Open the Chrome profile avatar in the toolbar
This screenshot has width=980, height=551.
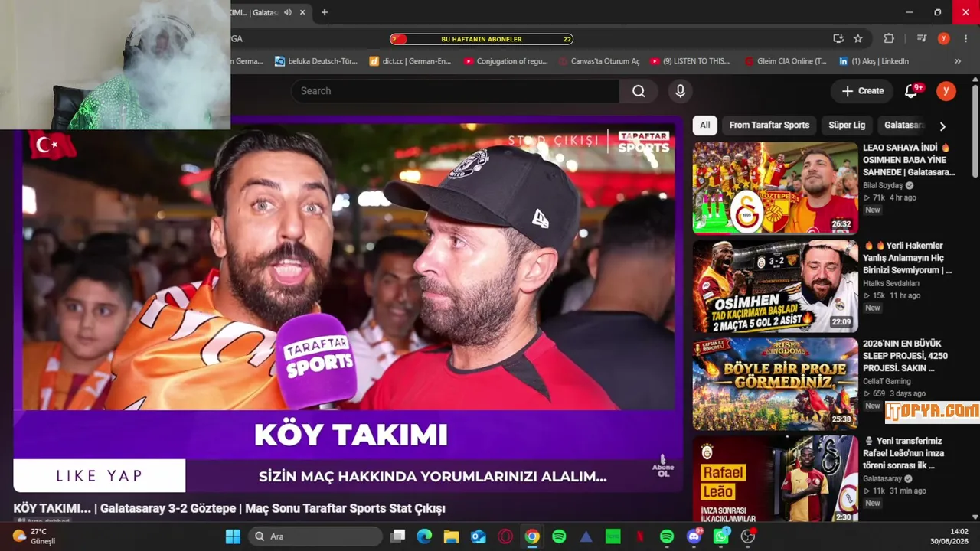(944, 39)
